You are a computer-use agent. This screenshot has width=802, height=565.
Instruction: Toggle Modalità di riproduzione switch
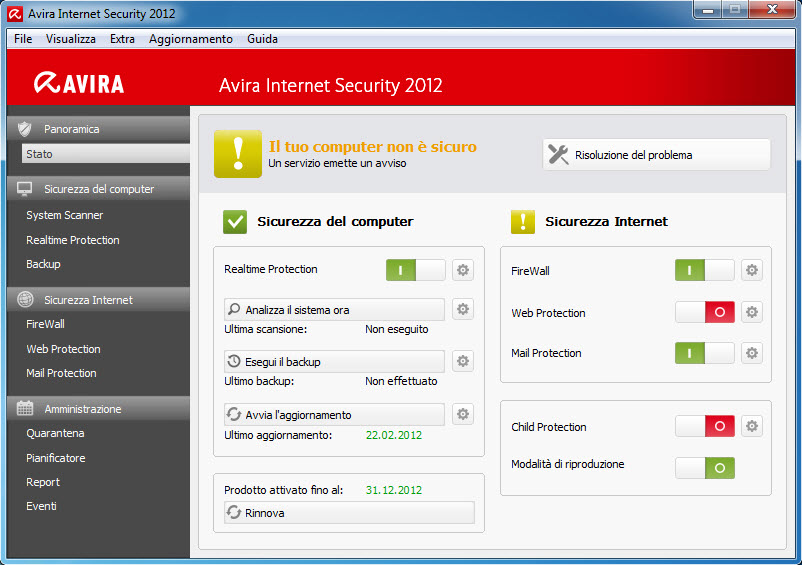705,468
